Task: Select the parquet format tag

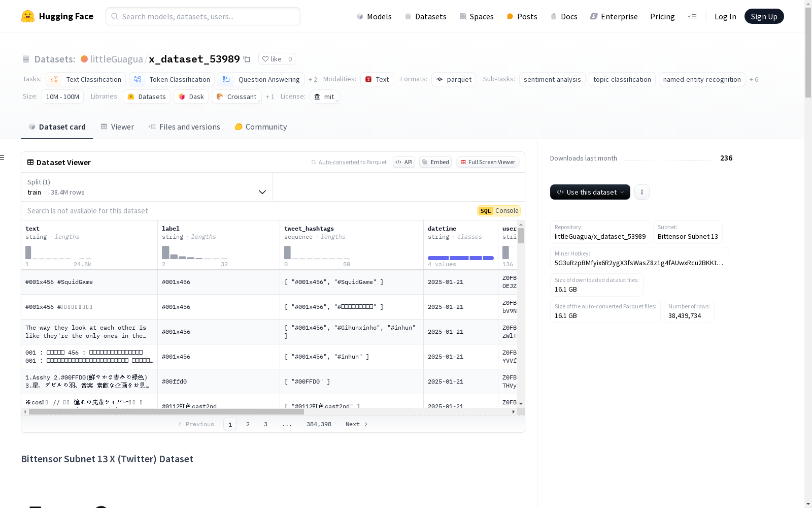Action: [454, 79]
